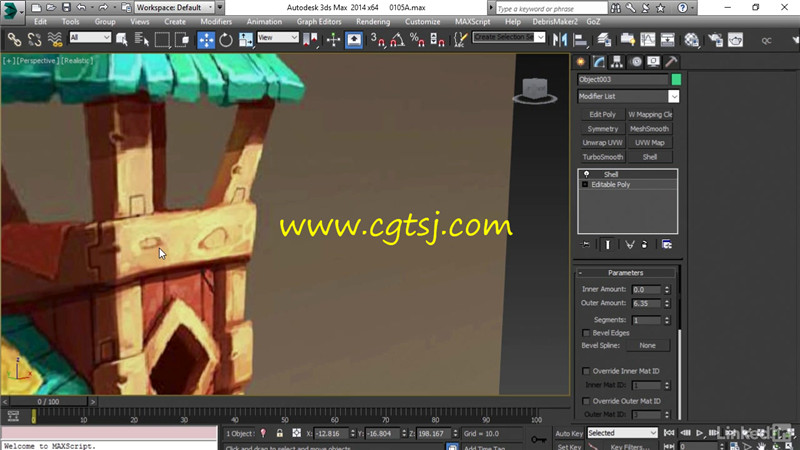
Task: Click the UVW Map button
Action: [649, 143]
